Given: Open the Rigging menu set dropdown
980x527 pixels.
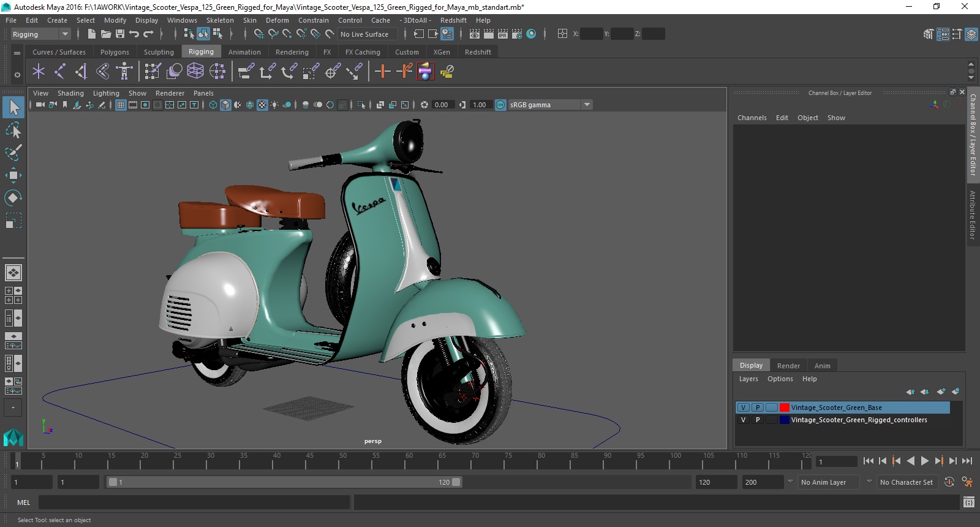Looking at the screenshot, I should click(x=40, y=34).
